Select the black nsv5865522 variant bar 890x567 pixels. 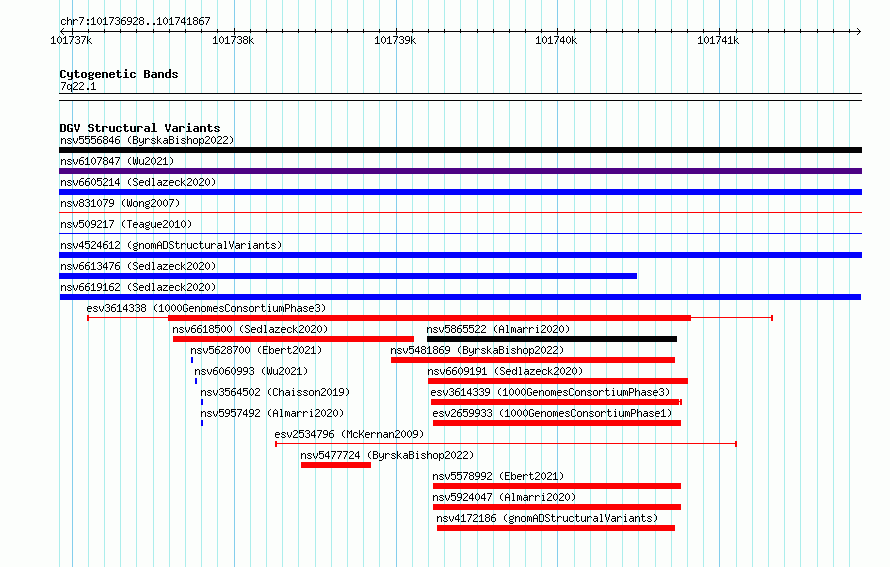[x=552, y=339]
